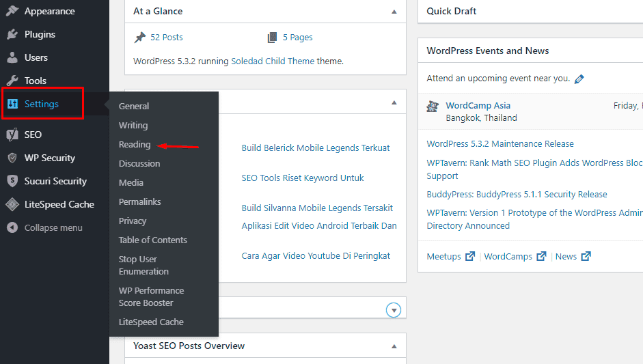The image size is (643, 364).
Task: Select WP Performance Score Booster submenu item
Action: (151, 297)
